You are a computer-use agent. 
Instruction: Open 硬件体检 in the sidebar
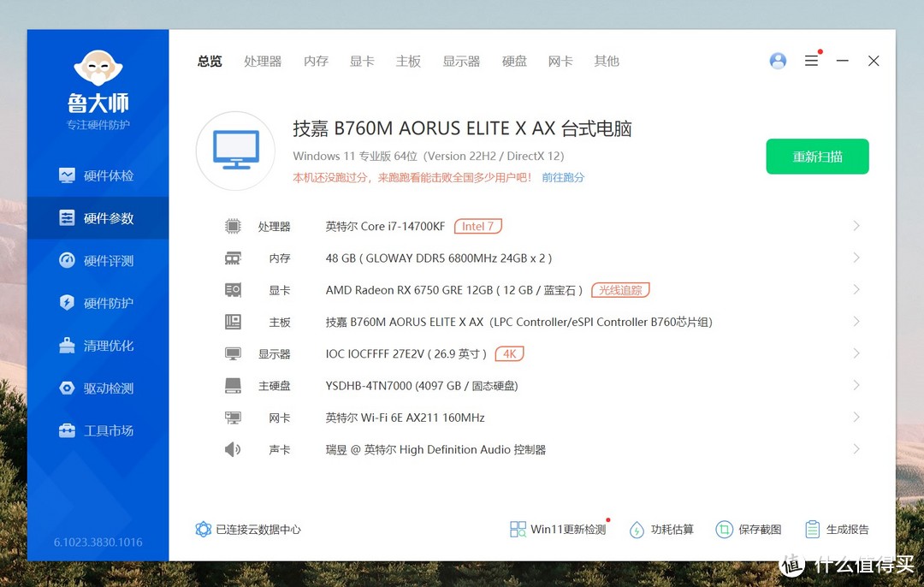(x=98, y=175)
